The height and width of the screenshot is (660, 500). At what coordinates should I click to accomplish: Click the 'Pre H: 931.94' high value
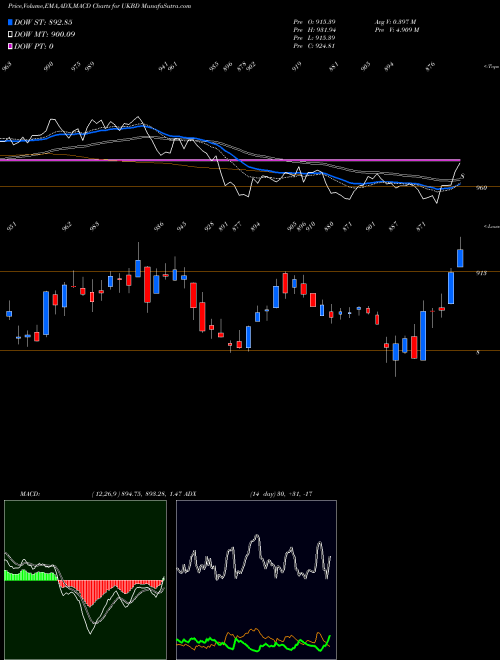click(314, 30)
